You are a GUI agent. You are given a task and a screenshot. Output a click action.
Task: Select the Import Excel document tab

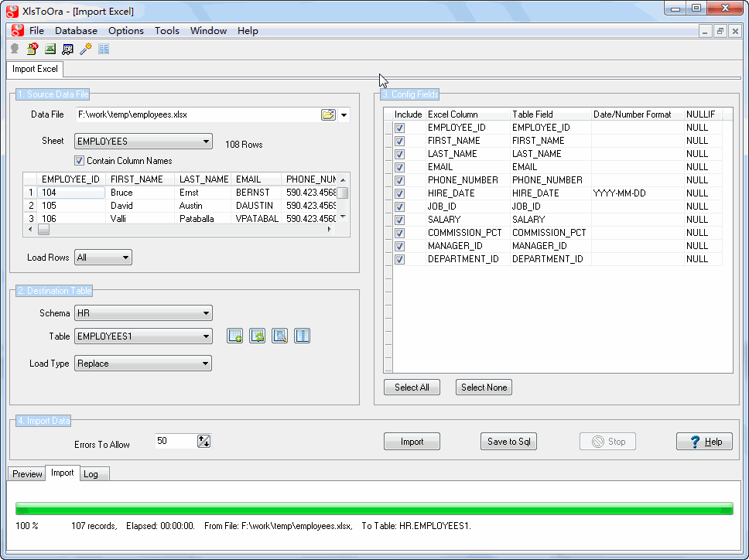click(x=35, y=69)
